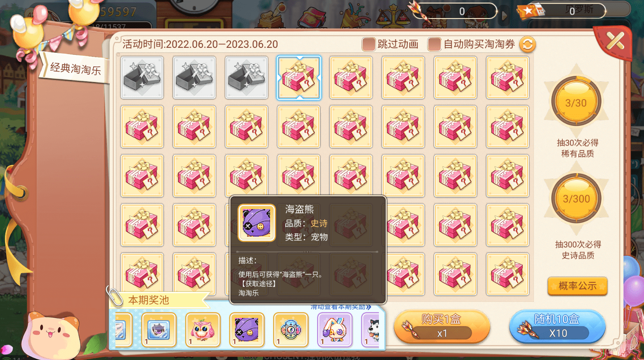Select the blue framed portrait prize icon
The height and width of the screenshot is (360, 644).
pos(159,330)
